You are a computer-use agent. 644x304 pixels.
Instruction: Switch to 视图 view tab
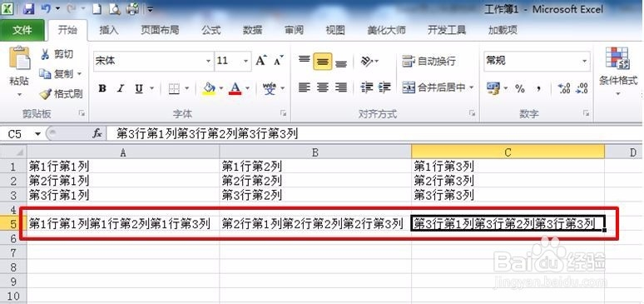click(335, 30)
